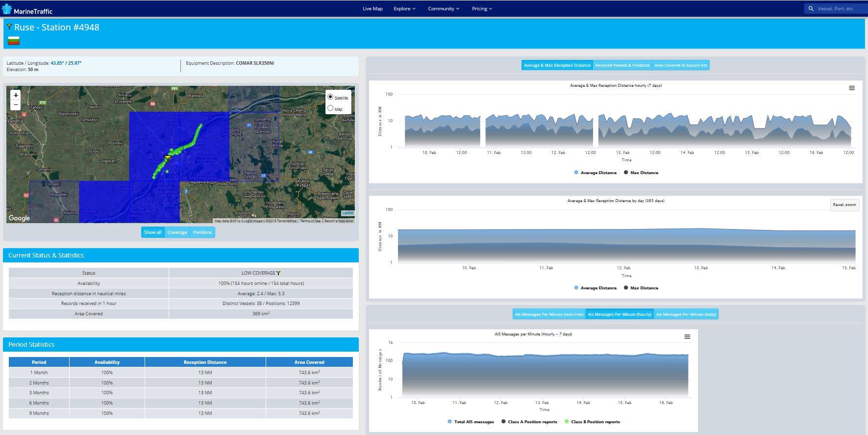Click the Reset zoom button
Screen dimensions: 868x435
(x=844, y=205)
